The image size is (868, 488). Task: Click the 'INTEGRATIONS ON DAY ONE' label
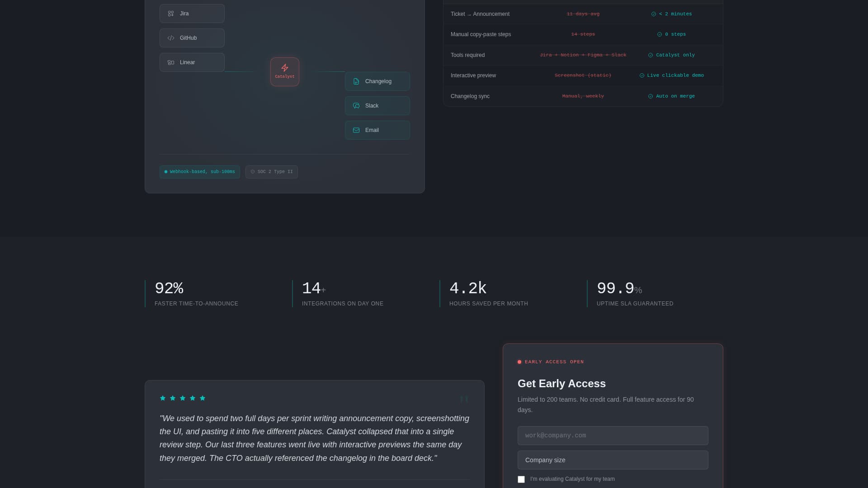click(343, 304)
